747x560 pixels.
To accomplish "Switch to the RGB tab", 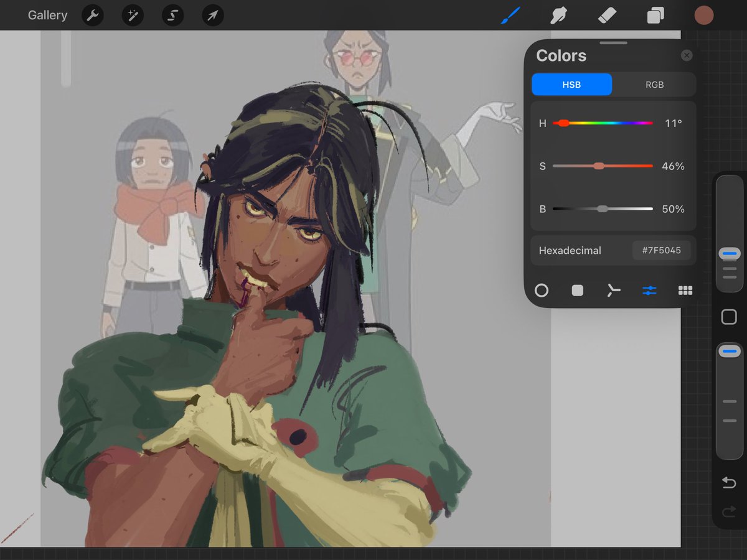I will pos(654,85).
